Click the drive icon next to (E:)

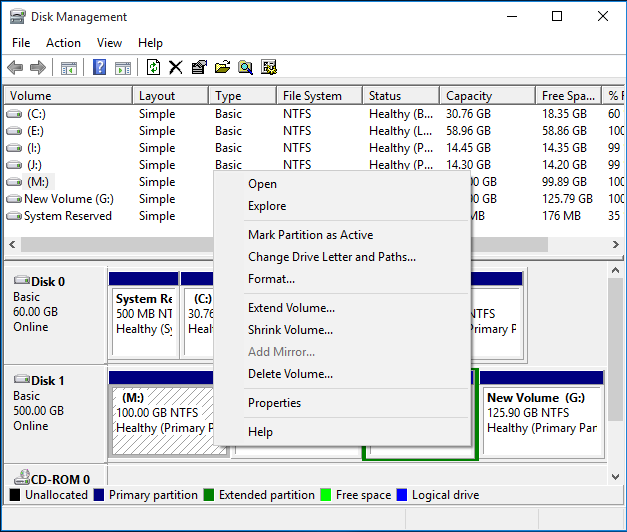point(14,131)
